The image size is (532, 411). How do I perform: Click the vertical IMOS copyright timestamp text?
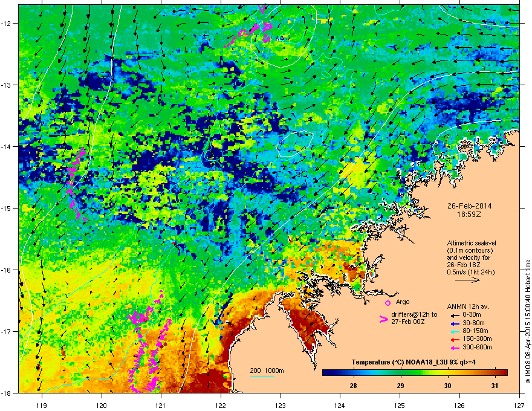(x=528, y=321)
